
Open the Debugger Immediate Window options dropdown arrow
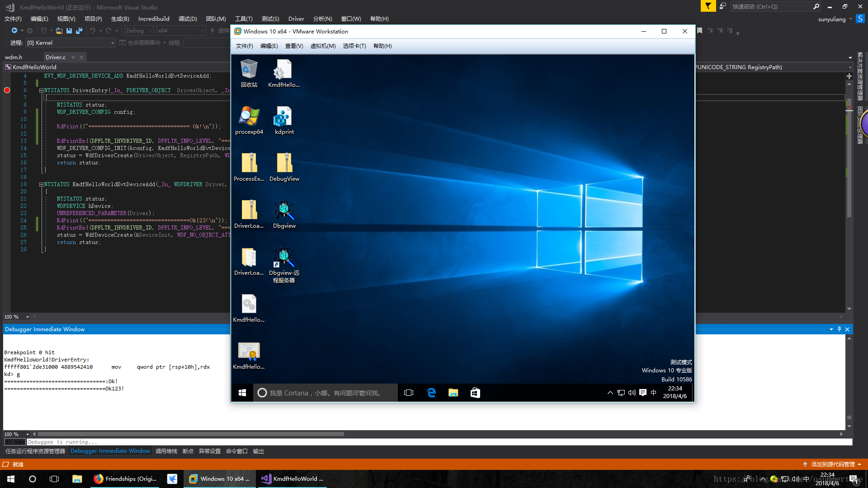[x=831, y=329]
